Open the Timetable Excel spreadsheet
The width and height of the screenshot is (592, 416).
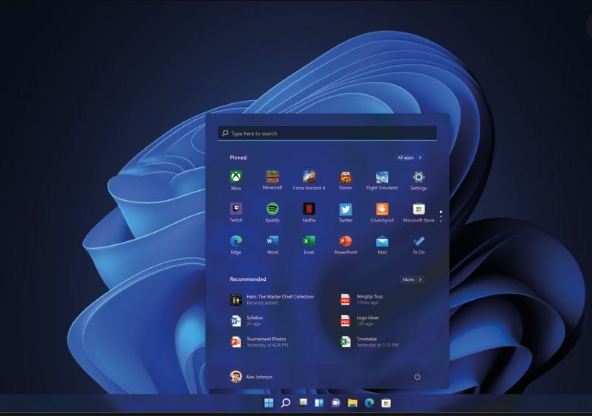(369, 342)
